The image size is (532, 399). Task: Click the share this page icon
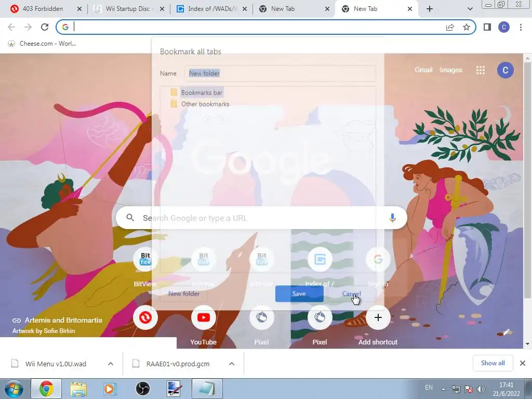tap(450, 27)
